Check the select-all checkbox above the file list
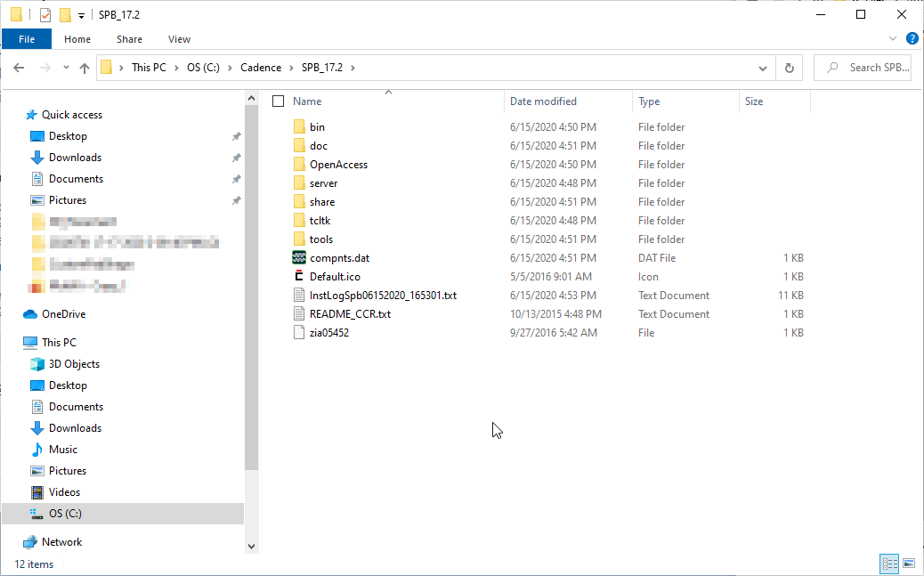The width and height of the screenshot is (924, 576). coord(279,101)
